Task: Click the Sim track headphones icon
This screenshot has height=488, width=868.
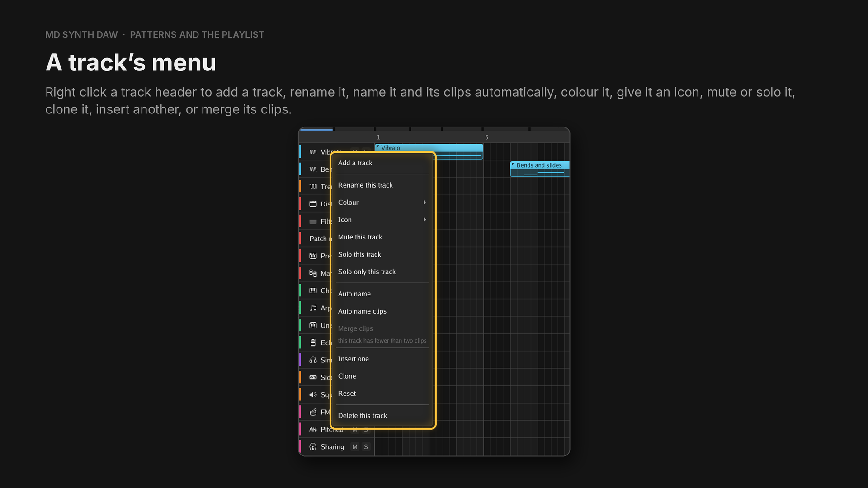Action: pos(313,360)
